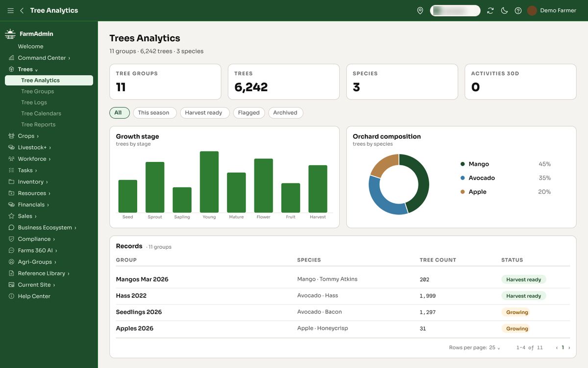Click the Apple legend color dot

pyautogui.click(x=463, y=192)
